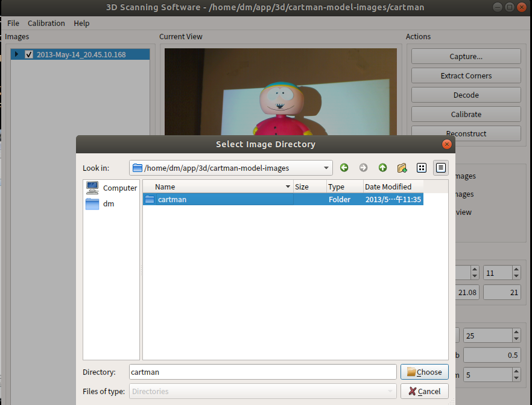The height and width of the screenshot is (405, 532).
Task: Open the Calibration menu
Action: pos(46,23)
